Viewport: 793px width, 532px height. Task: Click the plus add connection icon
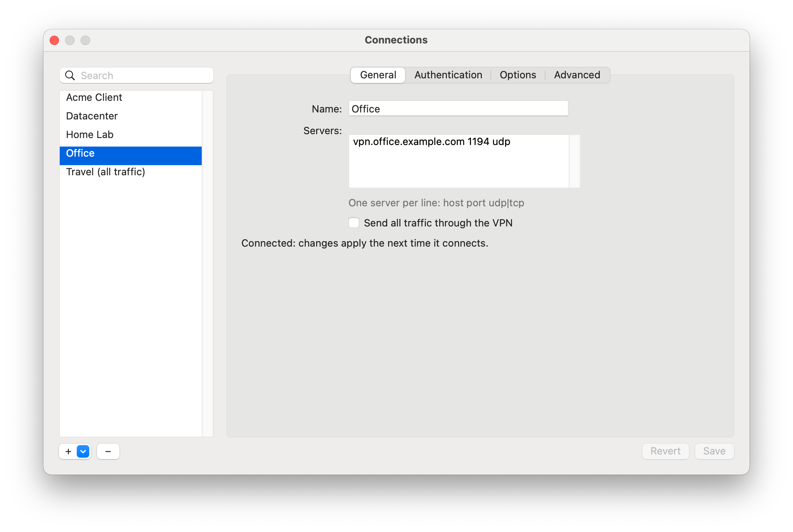click(x=68, y=451)
